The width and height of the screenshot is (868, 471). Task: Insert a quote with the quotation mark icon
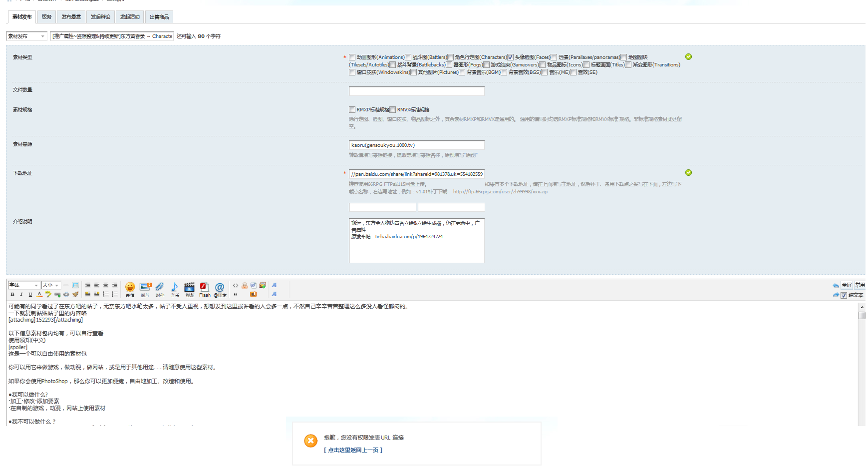click(x=236, y=295)
